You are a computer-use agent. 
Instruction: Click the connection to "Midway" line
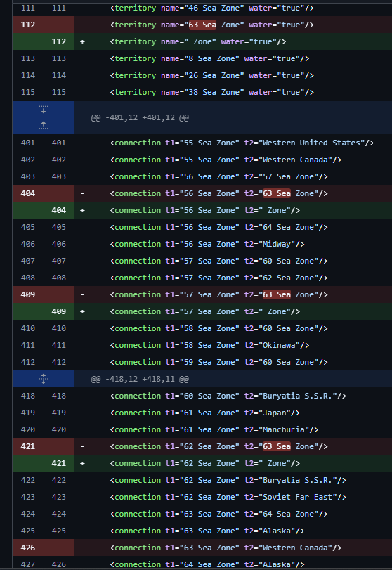[x=207, y=244]
